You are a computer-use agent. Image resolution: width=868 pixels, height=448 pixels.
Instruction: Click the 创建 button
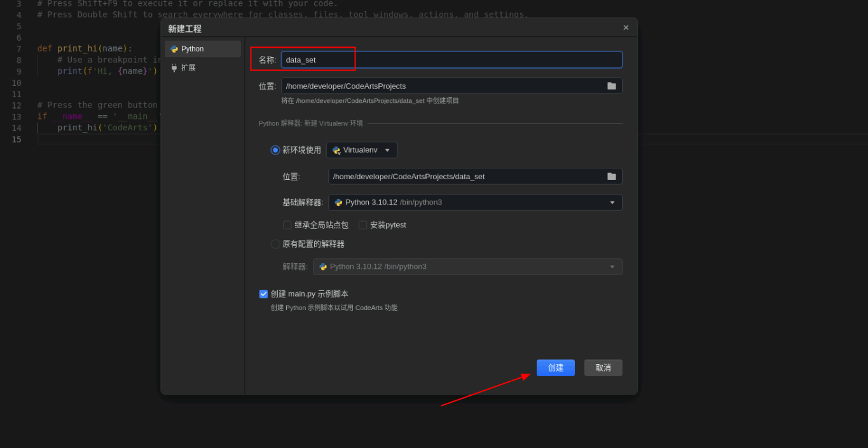[x=556, y=368]
